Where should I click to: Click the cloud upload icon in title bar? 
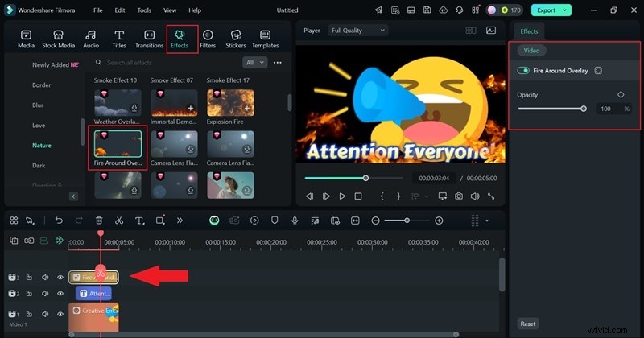pos(444,10)
